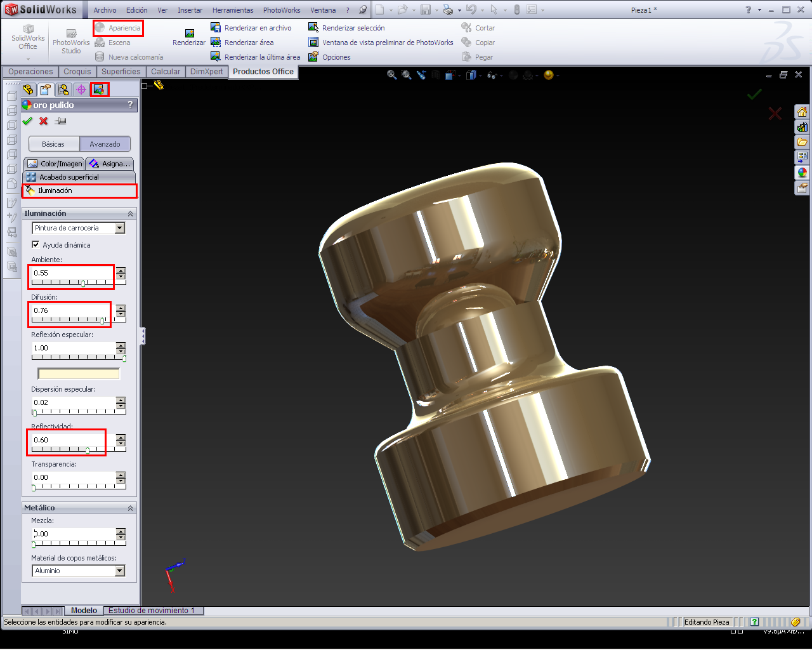Click the Mezcla value field

pos(74,534)
